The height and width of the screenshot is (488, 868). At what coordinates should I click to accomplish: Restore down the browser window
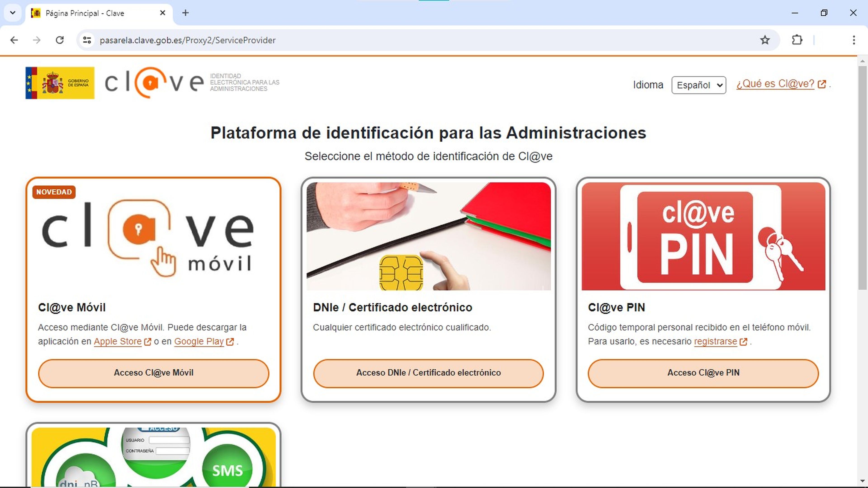click(x=824, y=13)
